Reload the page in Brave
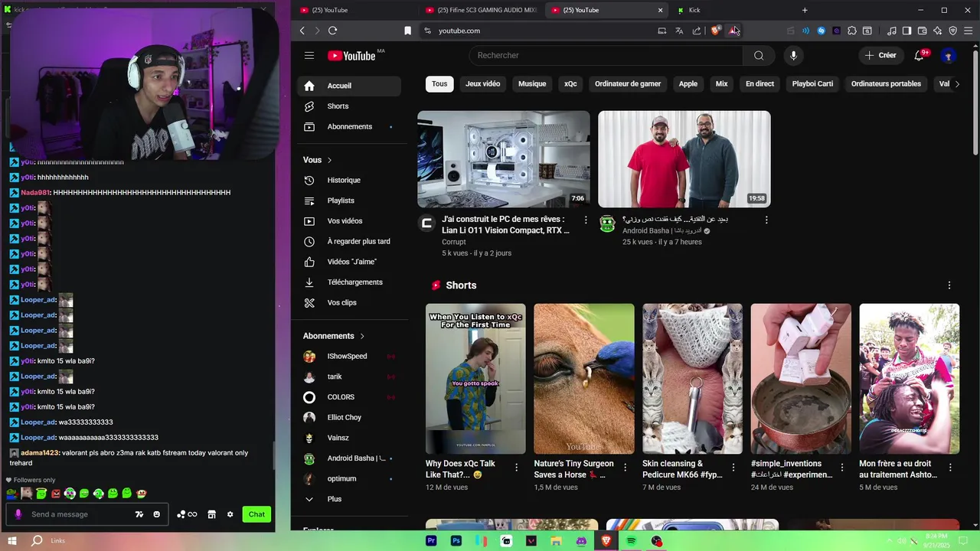 tap(333, 31)
